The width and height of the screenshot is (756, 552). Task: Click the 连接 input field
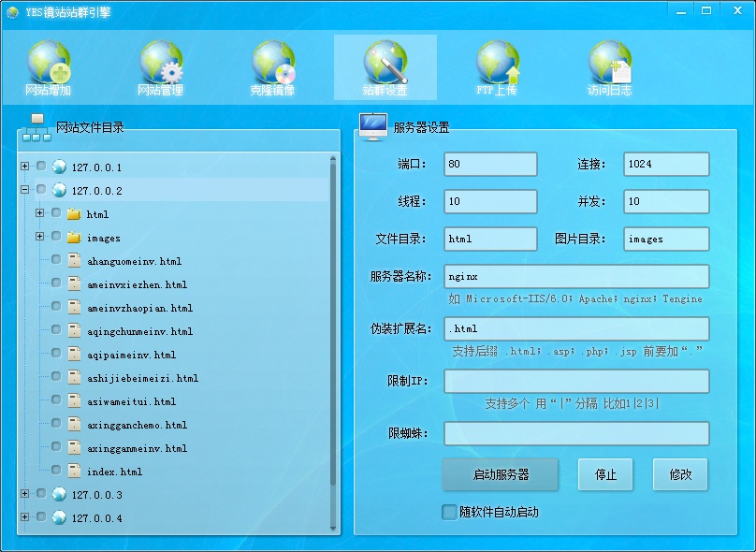pos(666,164)
